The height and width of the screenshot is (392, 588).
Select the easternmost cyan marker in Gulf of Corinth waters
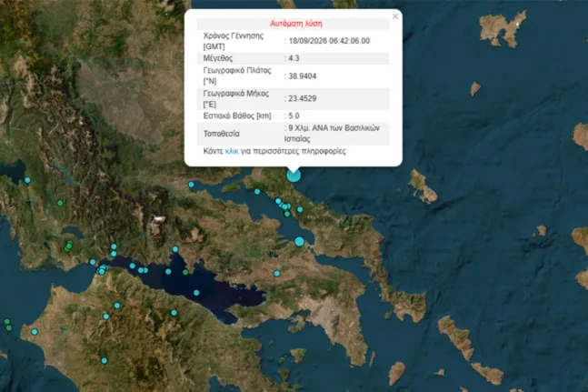[196, 293]
